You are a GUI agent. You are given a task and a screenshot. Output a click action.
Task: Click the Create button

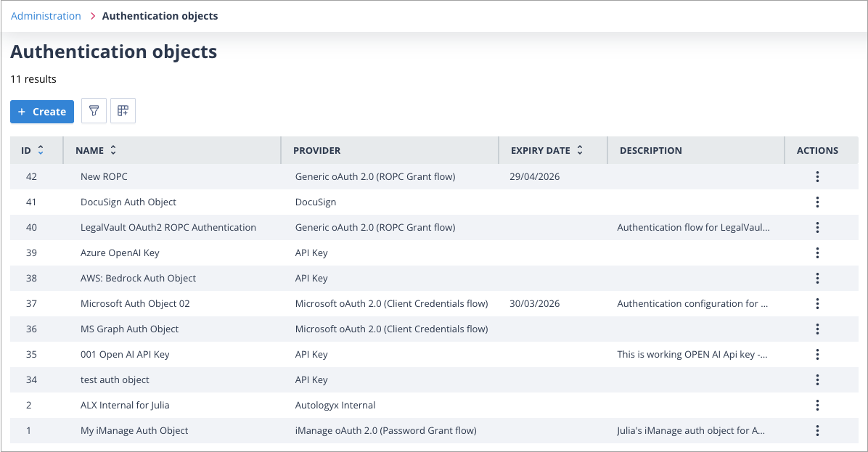click(x=42, y=112)
